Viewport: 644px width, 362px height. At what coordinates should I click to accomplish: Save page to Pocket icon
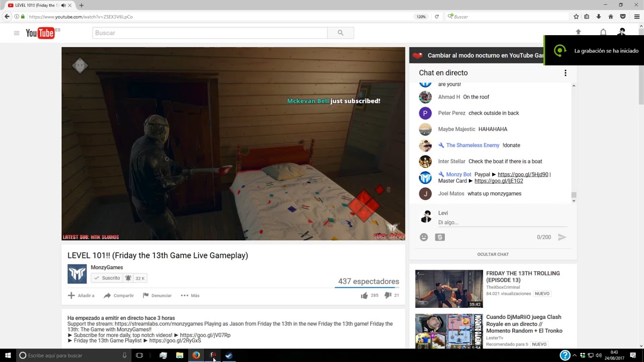click(623, 17)
